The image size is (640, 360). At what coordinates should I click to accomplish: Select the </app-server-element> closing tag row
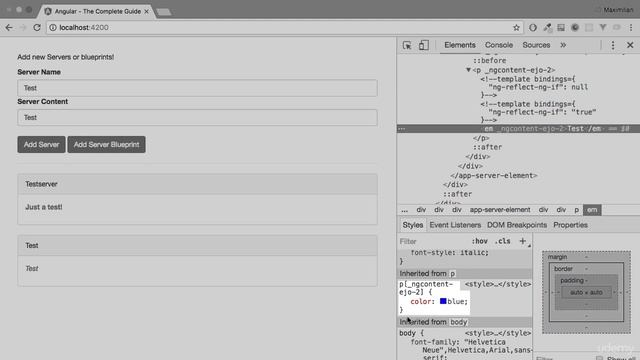(493, 176)
